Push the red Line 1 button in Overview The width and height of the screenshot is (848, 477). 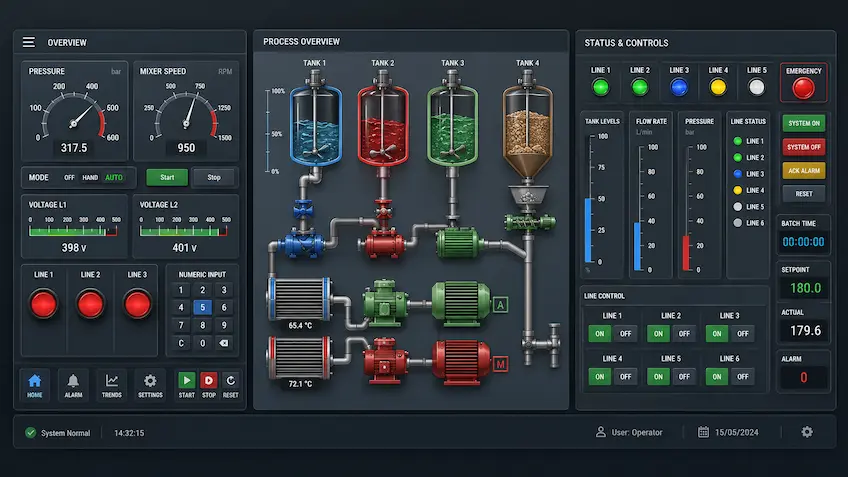[43, 303]
